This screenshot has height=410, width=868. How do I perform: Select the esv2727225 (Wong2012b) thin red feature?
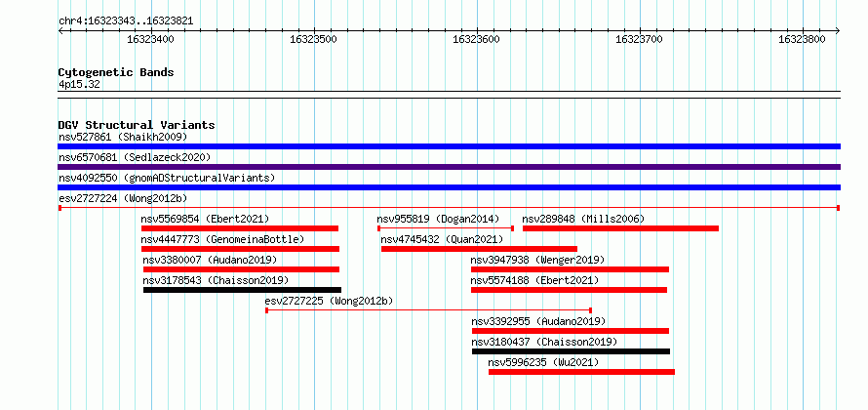[429, 310]
